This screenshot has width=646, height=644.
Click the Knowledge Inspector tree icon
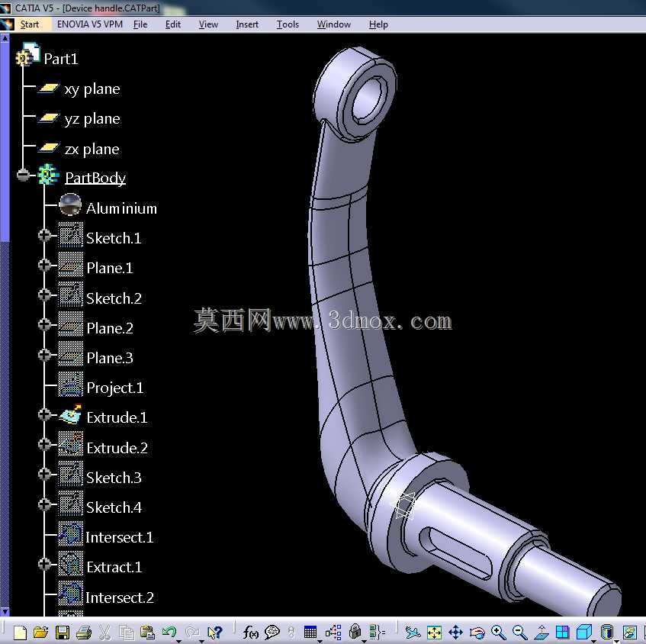tap(333, 632)
